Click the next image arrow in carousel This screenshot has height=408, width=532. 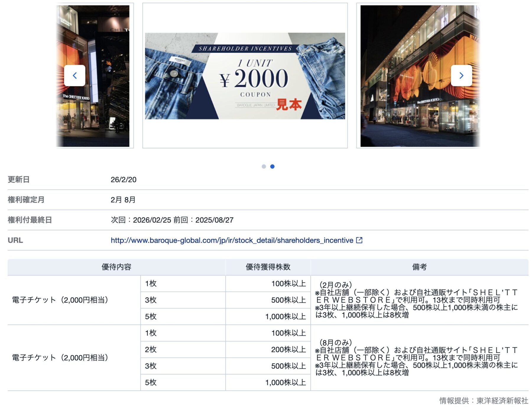(x=461, y=75)
